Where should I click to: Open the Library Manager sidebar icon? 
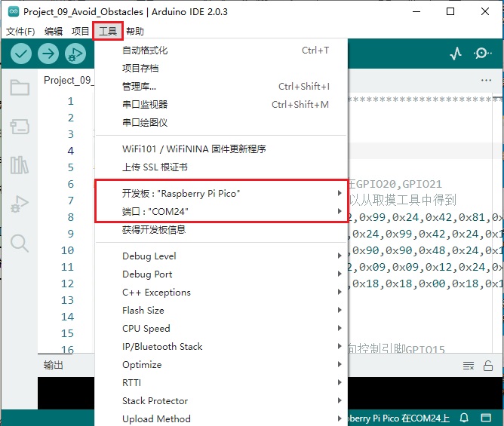click(20, 165)
